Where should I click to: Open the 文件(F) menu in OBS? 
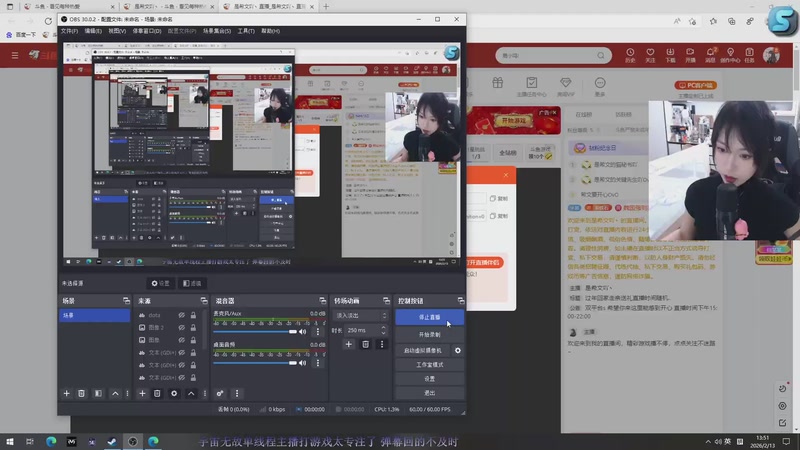pos(69,31)
